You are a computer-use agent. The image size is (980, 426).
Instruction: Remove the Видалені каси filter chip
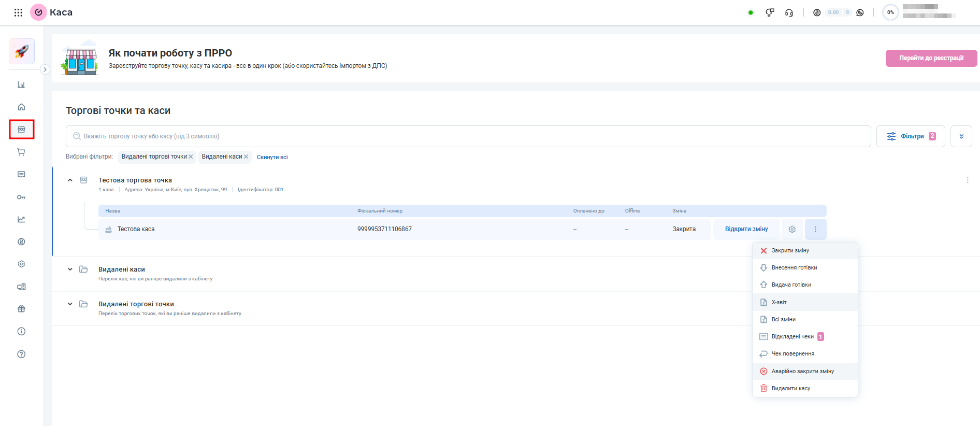[x=246, y=157]
